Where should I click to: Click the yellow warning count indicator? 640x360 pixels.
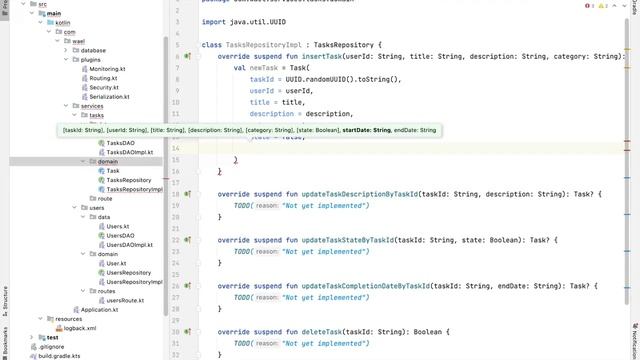click(603, 6)
